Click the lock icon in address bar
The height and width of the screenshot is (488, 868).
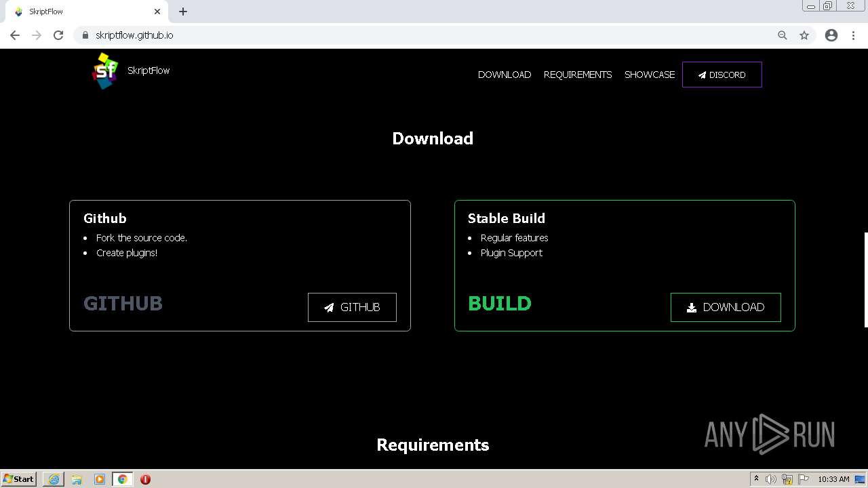pos(85,35)
